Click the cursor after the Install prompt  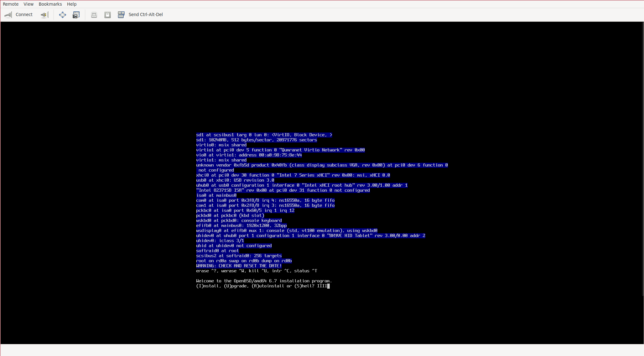click(x=328, y=286)
